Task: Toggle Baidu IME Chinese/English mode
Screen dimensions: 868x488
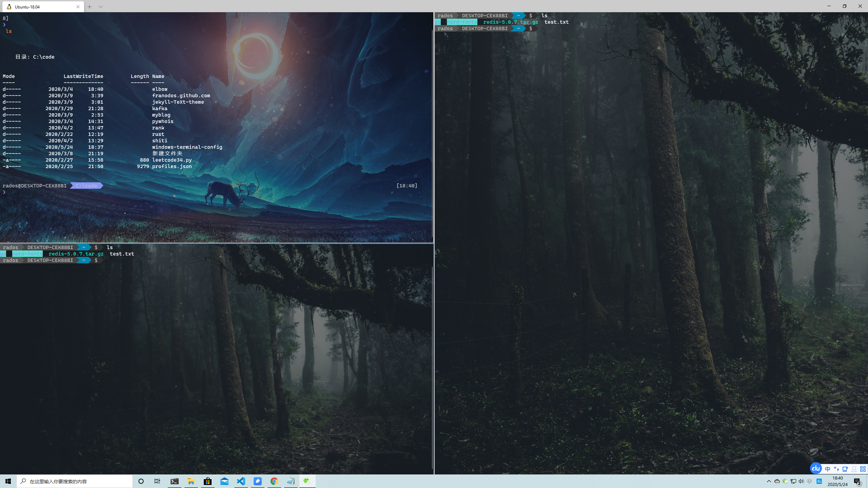Action: click(x=828, y=469)
